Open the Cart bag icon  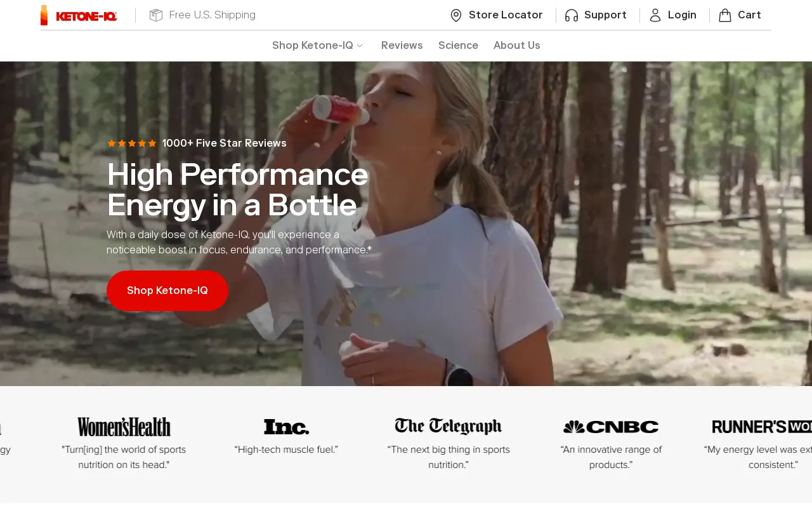(x=725, y=15)
